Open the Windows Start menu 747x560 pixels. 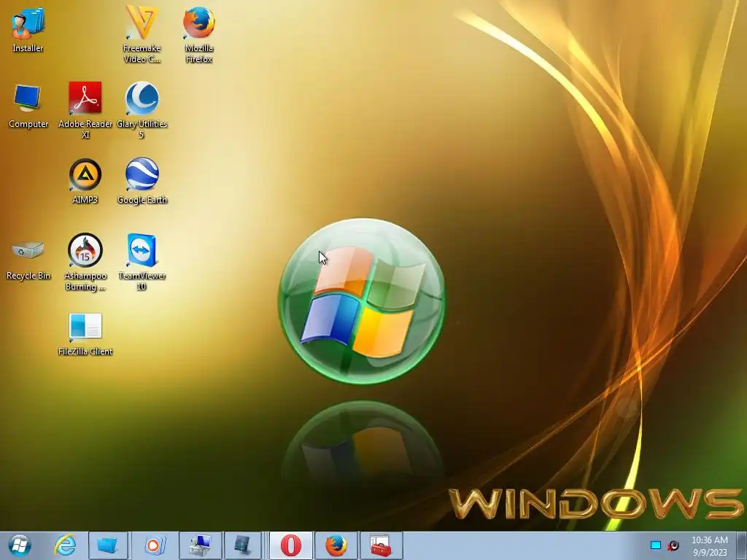point(20,545)
